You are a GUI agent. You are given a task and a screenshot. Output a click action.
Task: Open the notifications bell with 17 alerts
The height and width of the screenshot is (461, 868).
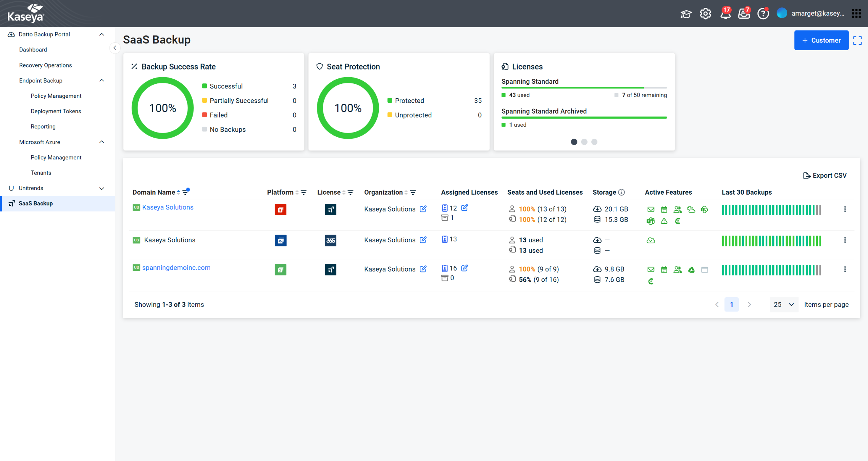click(x=725, y=14)
